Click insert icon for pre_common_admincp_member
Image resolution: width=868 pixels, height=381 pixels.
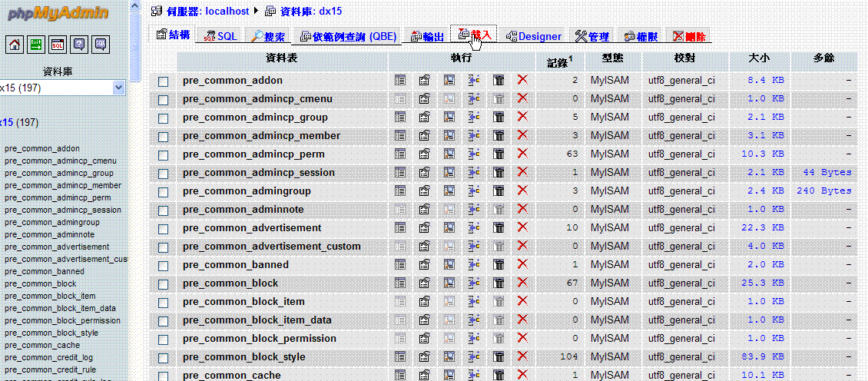pyautogui.click(x=473, y=135)
